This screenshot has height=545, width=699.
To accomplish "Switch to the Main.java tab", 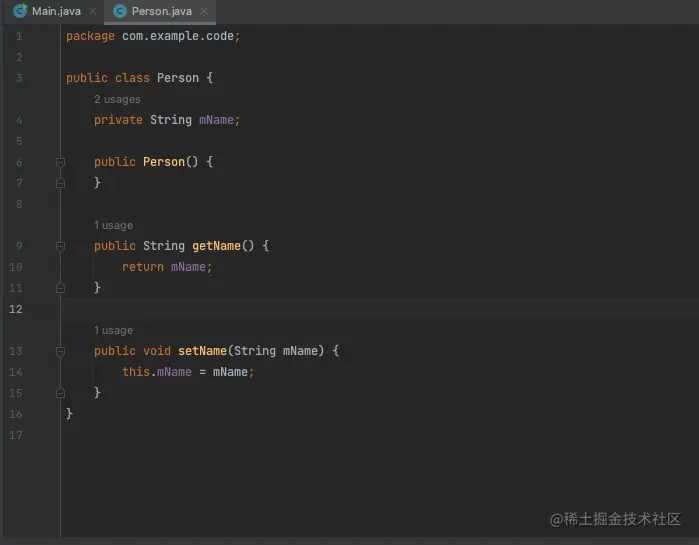I will point(56,11).
